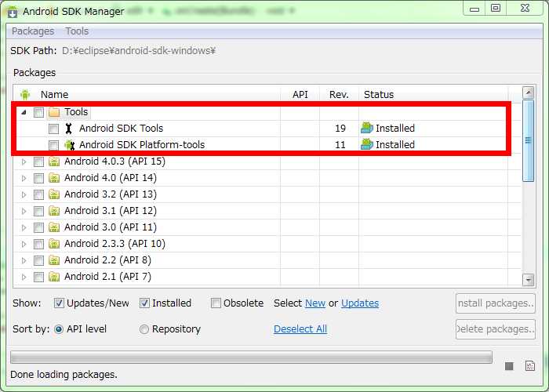Check the Android 4.0.3 (API 15) checkbox
The height and width of the screenshot is (392, 549).
click(x=38, y=162)
